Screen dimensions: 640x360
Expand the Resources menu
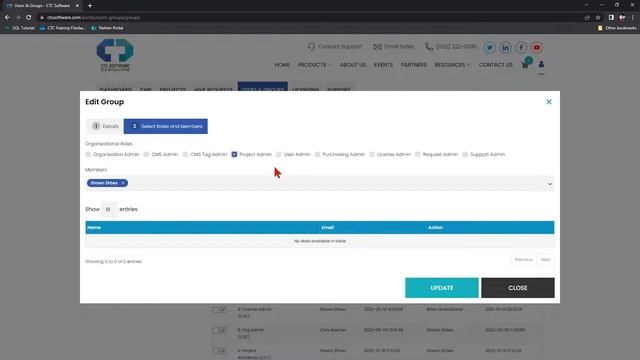(x=452, y=65)
